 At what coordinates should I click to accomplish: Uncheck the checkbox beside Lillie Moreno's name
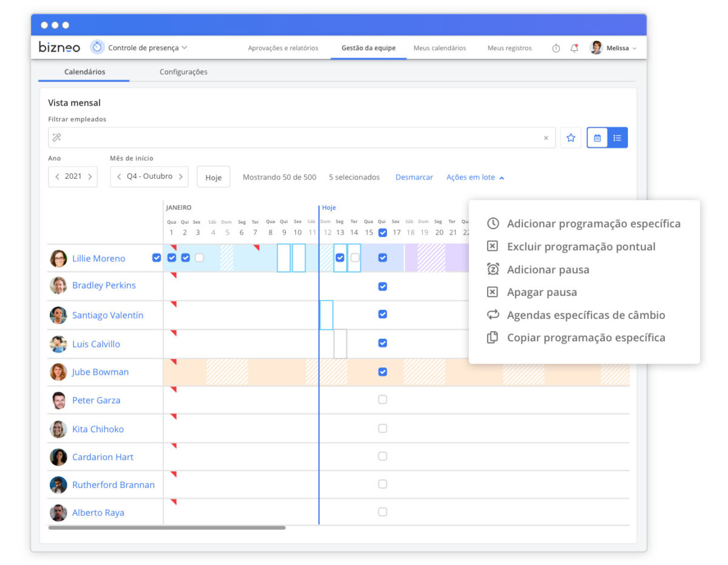click(x=157, y=258)
